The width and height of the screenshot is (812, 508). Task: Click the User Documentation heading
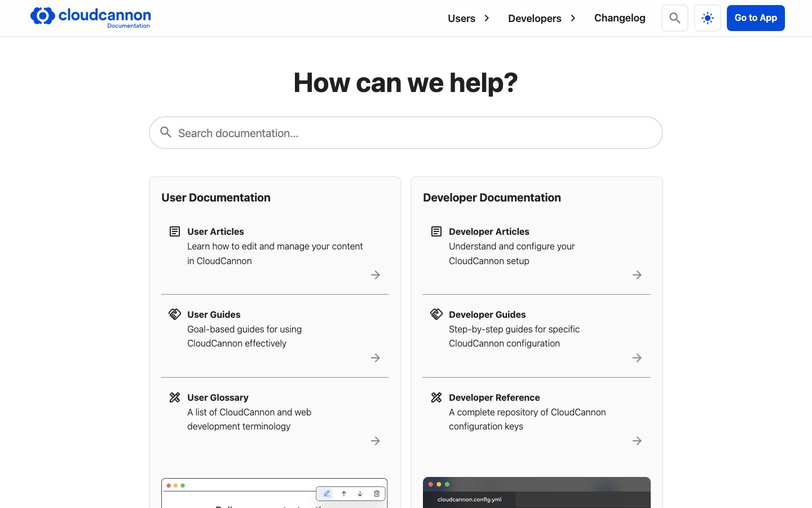click(x=216, y=198)
